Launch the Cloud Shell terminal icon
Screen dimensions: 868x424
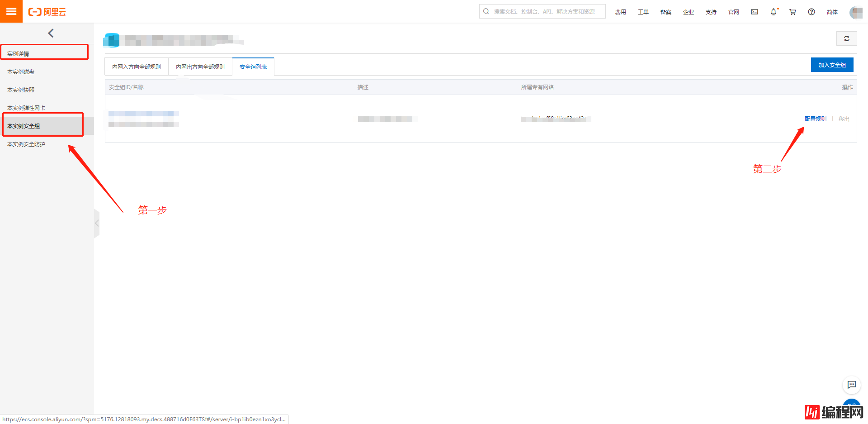(x=755, y=12)
